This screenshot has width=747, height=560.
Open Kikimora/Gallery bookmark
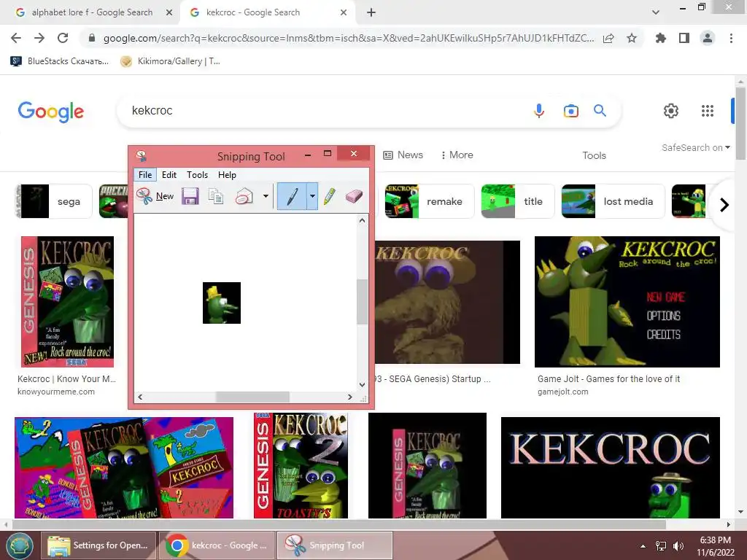point(170,61)
